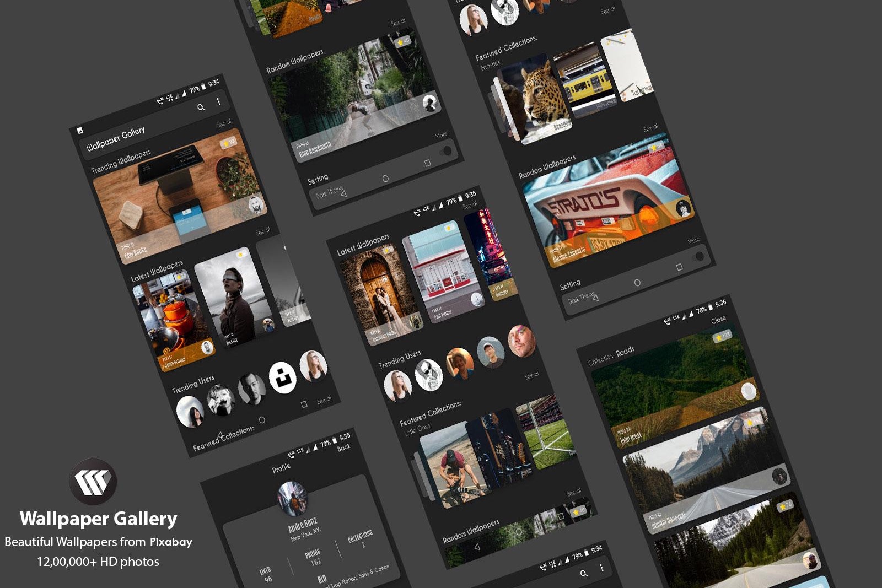882x588 pixels.
Task: Select the black-and-white logo avatar in Trending Users
Action: (x=282, y=378)
